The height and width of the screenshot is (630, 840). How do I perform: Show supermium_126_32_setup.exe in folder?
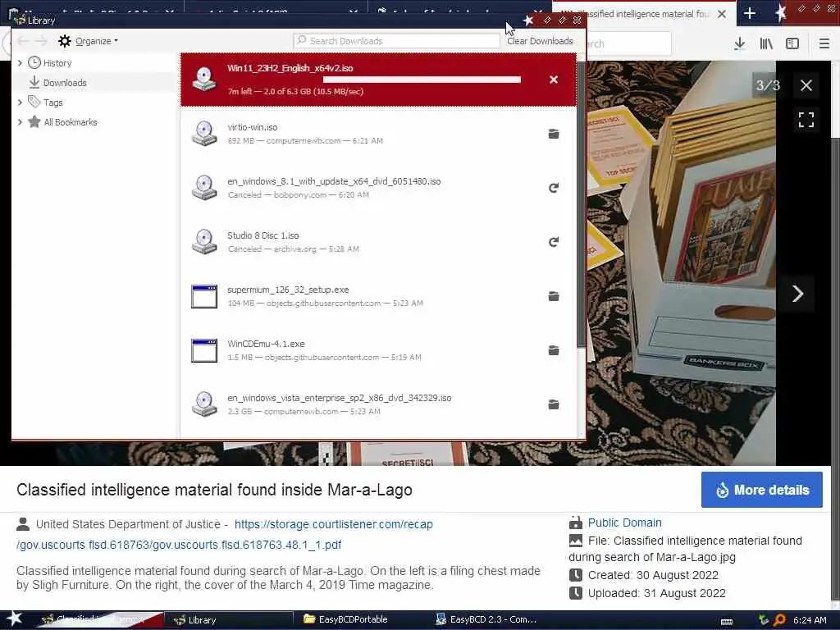554,296
